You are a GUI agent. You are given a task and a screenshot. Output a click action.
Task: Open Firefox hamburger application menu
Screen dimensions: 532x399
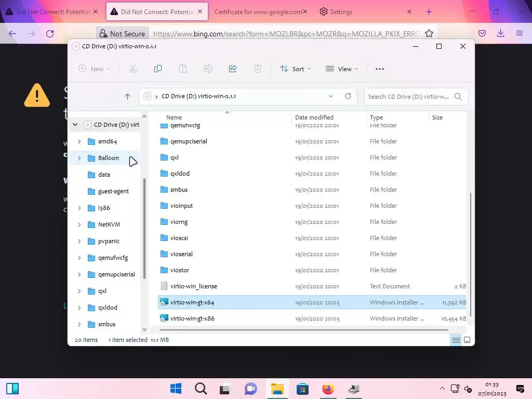520,33
